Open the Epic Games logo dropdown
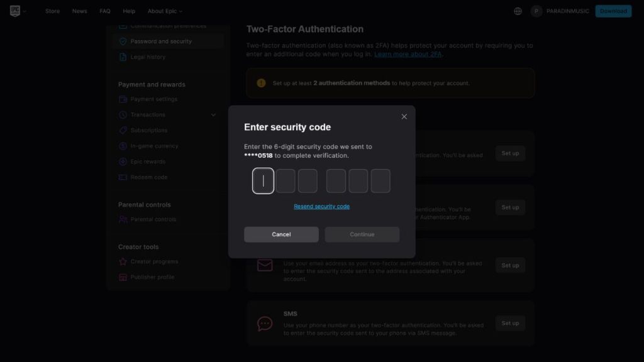The height and width of the screenshot is (362, 644). click(18, 11)
